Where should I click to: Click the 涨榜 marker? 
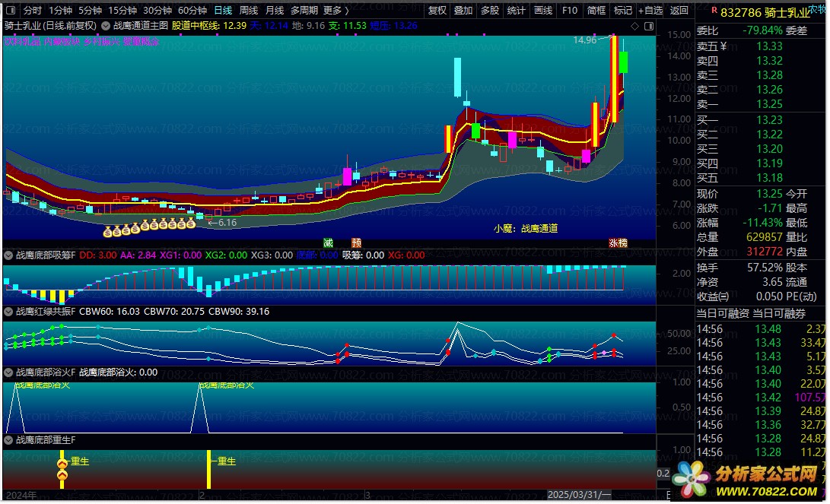(x=618, y=242)
